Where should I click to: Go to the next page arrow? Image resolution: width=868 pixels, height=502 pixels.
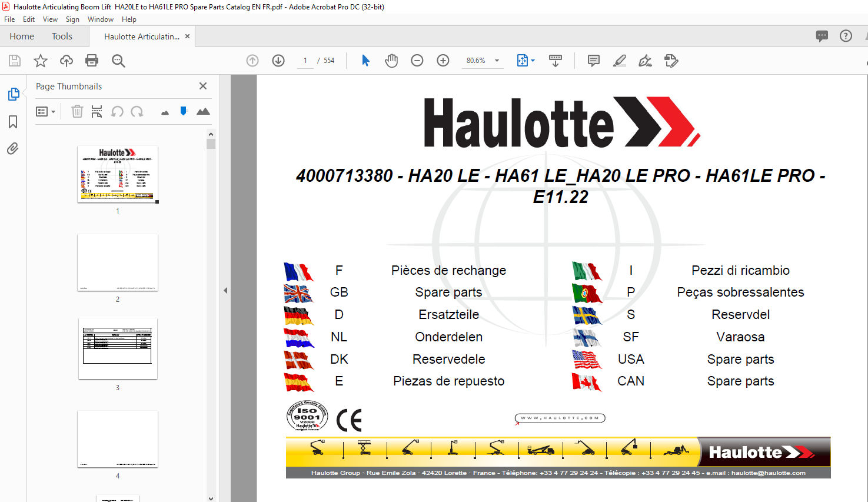pos(278,61)
